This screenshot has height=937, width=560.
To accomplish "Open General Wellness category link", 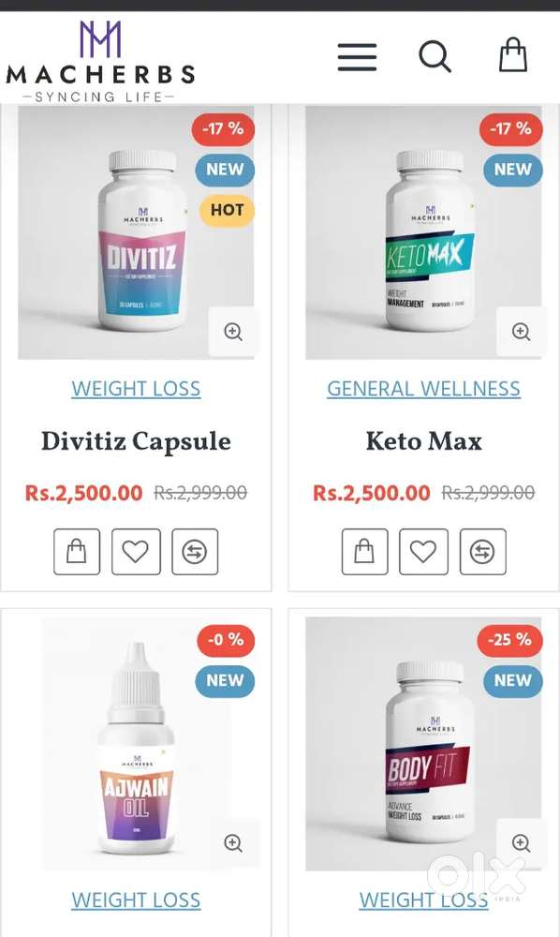I will [x=424, y=389].
